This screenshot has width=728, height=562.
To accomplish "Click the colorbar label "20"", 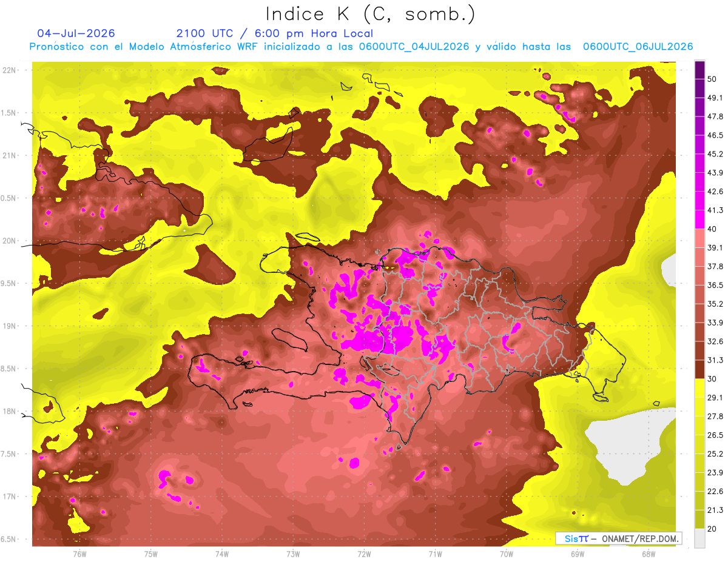I will [712, 529].
